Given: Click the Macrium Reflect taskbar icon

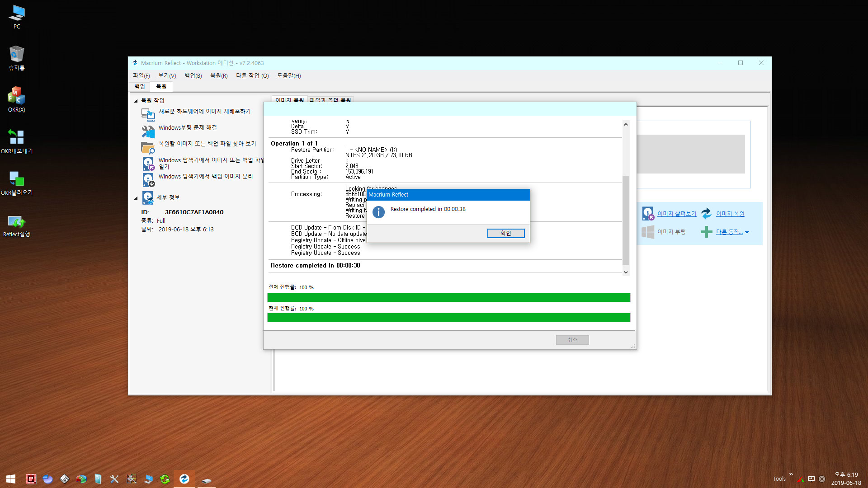Looking at the screenshot, I should (x=184, y=479).
